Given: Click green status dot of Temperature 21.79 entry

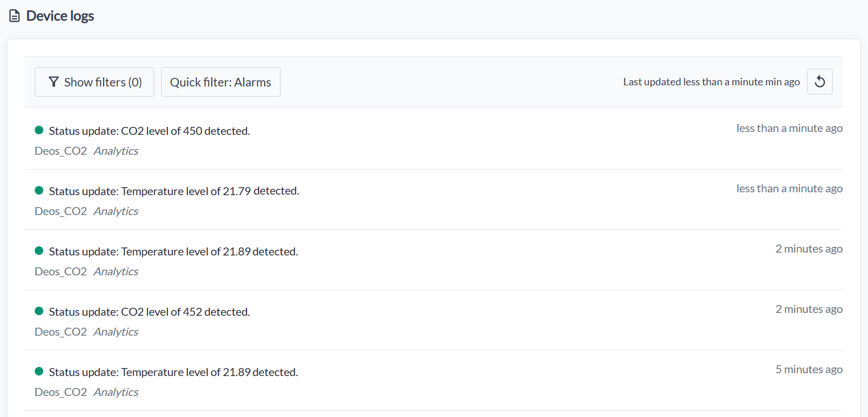Looking at the screenshot, I should 39,191.
